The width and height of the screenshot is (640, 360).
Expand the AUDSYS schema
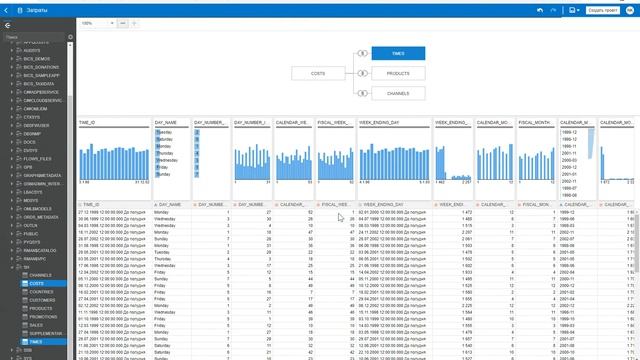[11, 51]
